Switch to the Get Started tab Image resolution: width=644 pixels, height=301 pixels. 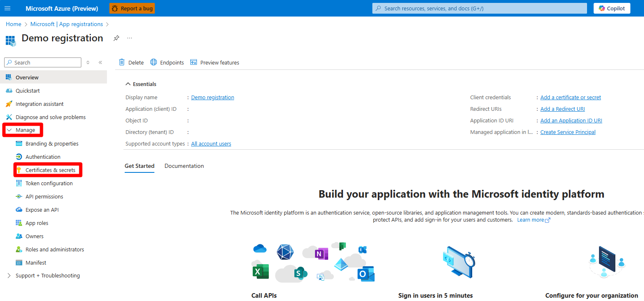click(140, 166)
